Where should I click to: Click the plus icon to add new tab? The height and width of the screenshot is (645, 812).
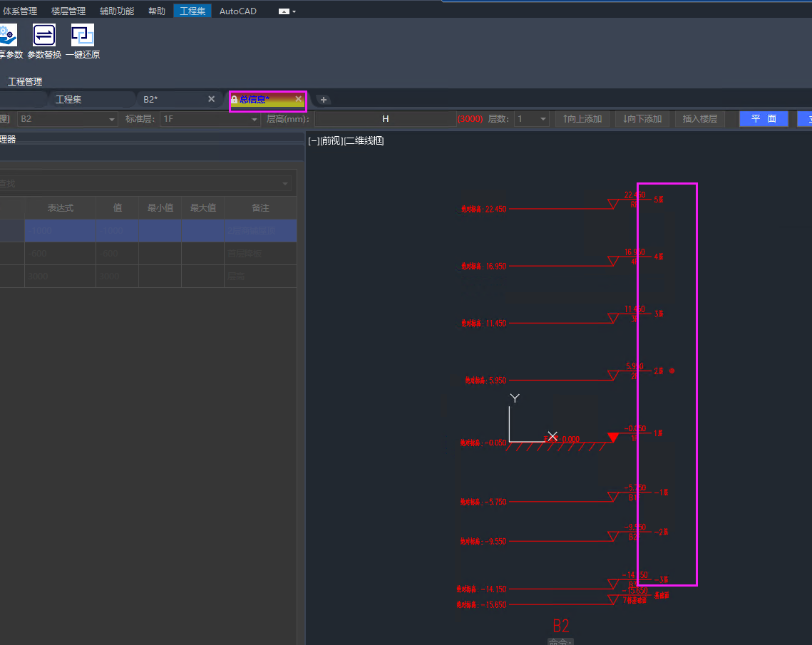coord(323,100)
